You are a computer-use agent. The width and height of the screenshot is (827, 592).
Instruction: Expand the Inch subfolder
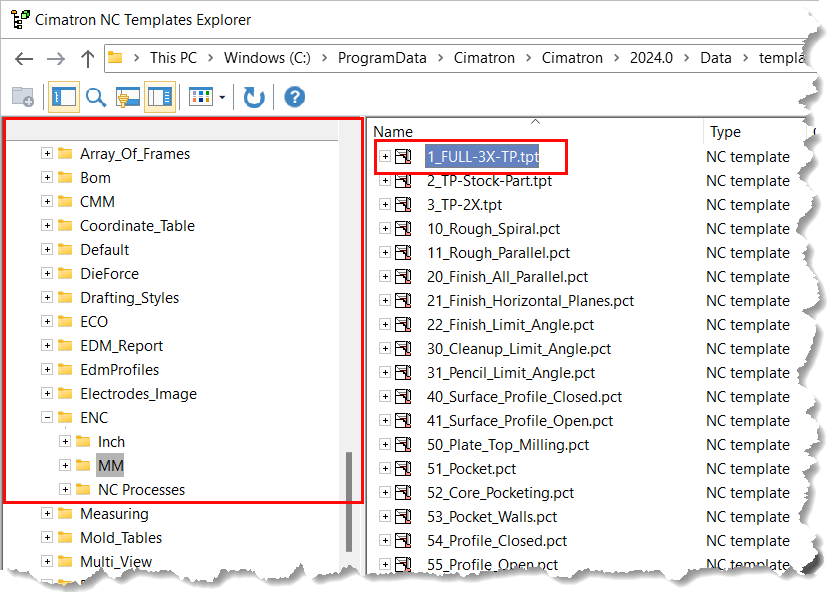pyautogui.click(x=65, y=441)
